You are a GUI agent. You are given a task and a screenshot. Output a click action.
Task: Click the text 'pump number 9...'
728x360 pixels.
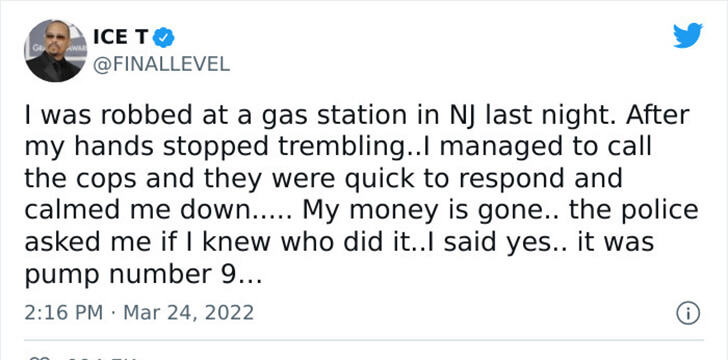point(143,275)
